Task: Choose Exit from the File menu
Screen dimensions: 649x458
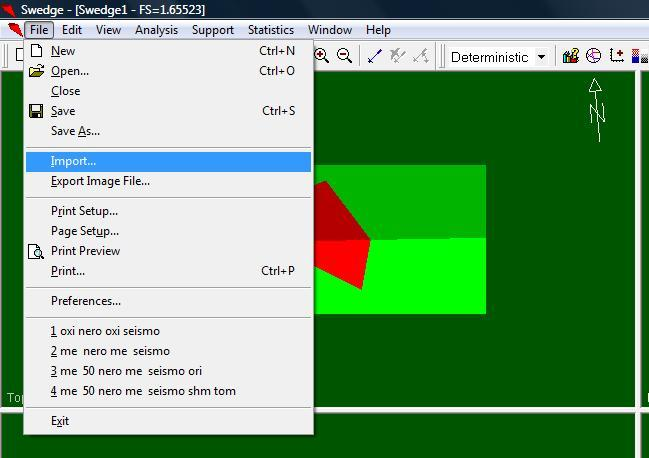Action: [168, 421]
